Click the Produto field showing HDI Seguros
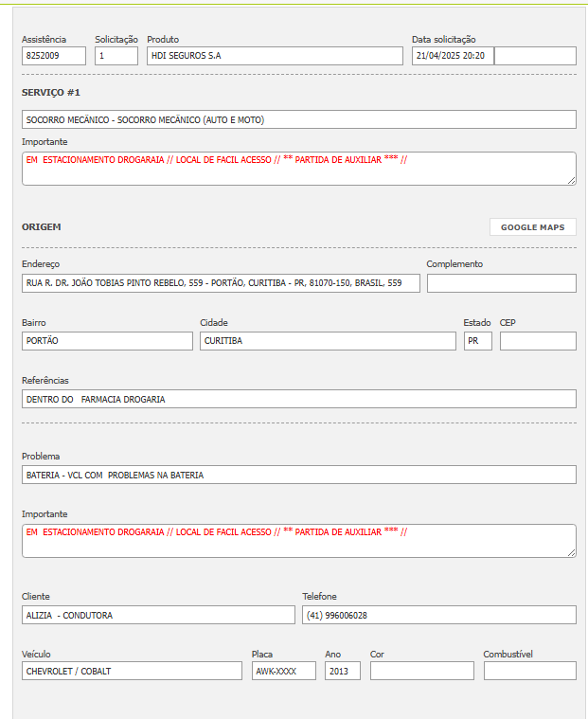 click(x=275, y=56)
